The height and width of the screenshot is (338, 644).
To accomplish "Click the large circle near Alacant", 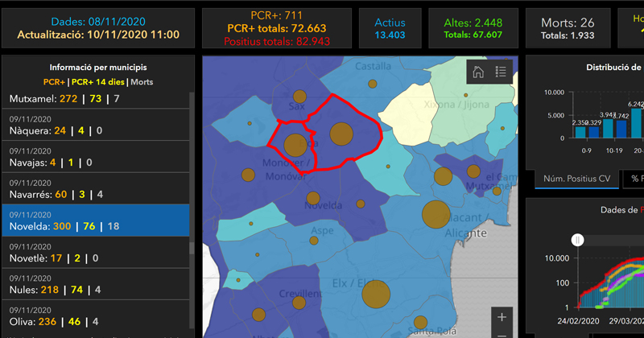I will [x=436, y=215].
